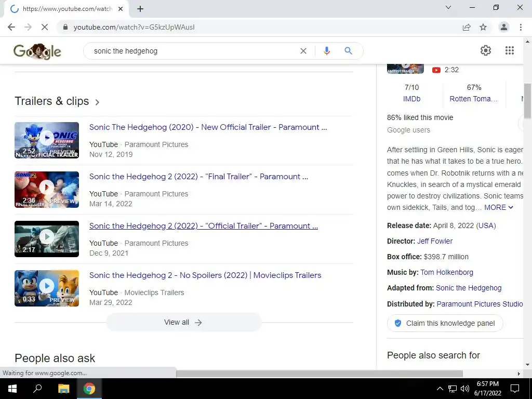Open the Jeff Fowler director link
This screenshot has width=532, height=399.
click(435, 241)
